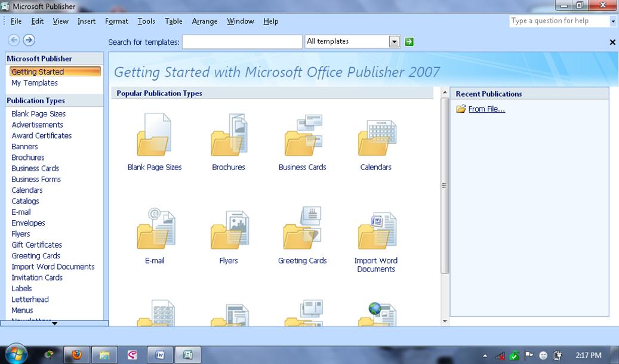The width and height of the screenshot is (619, 364).
Task: Open My Templates in sidebar
Action: point(35,83)
